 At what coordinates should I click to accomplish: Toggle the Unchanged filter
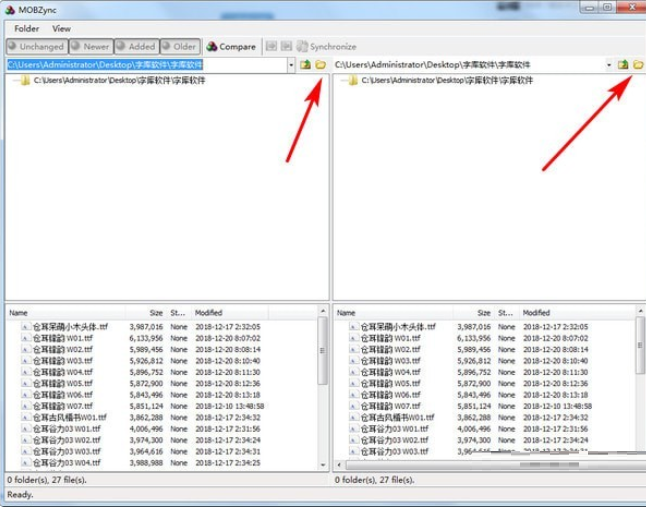[36, 46]
